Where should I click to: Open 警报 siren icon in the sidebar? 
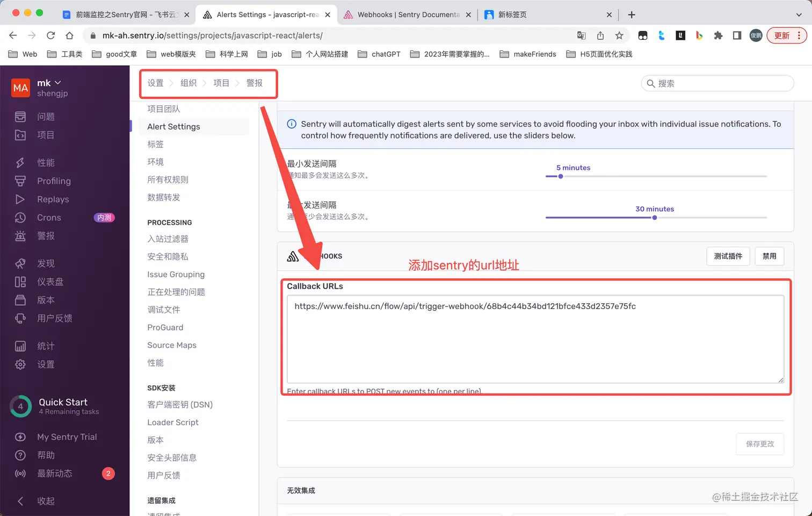[20, 236]
